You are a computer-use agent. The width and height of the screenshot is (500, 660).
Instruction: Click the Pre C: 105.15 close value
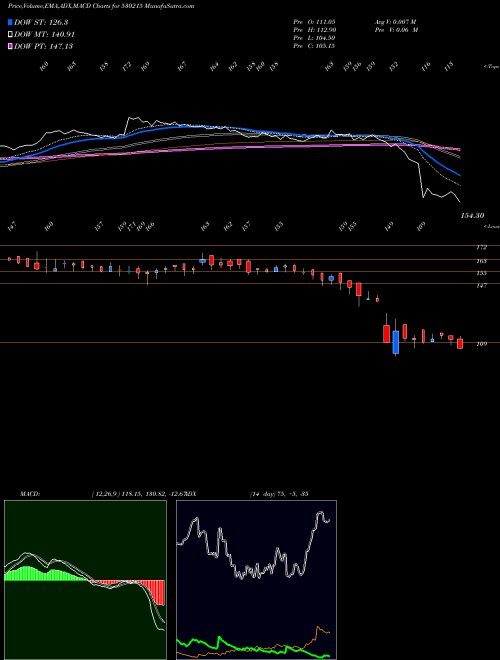click(x=314, y=45)
